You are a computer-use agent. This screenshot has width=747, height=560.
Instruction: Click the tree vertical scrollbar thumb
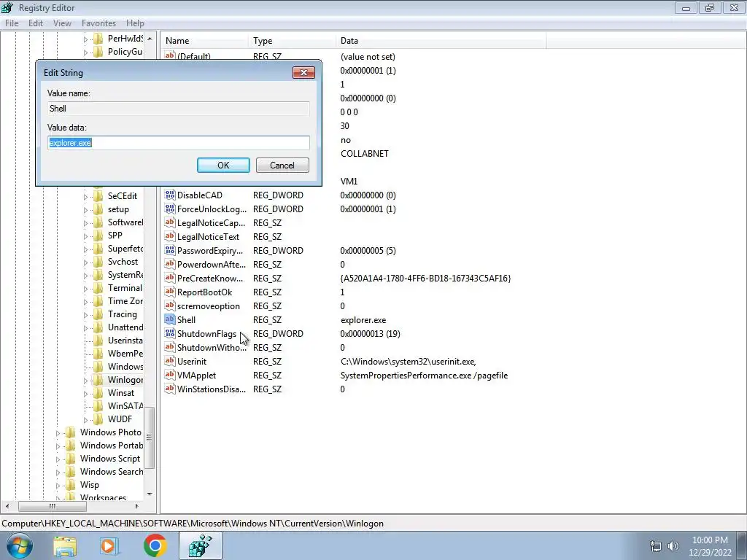click(149, 437)
